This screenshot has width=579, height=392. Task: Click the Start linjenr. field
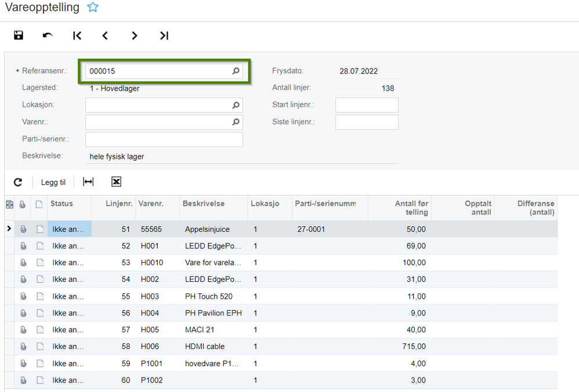click(367, 105)
